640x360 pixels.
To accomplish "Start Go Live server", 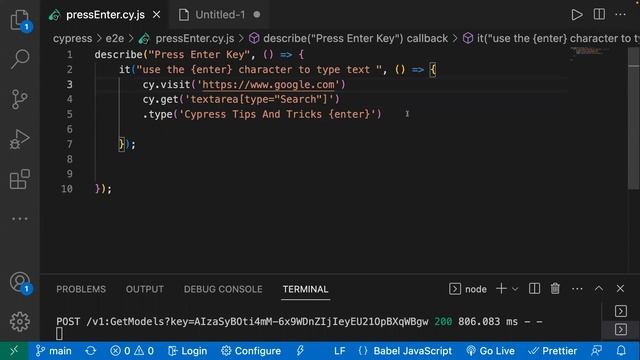I will [490, 351].
